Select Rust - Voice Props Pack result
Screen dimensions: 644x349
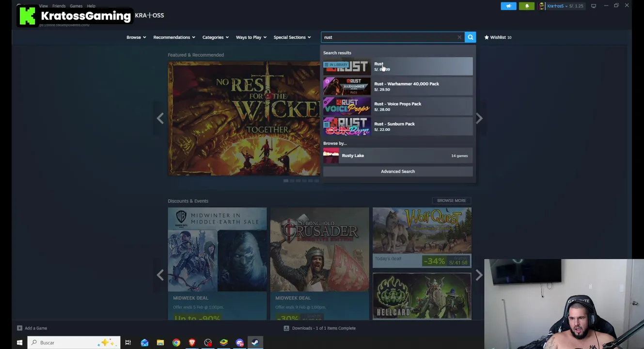(398, 106)
